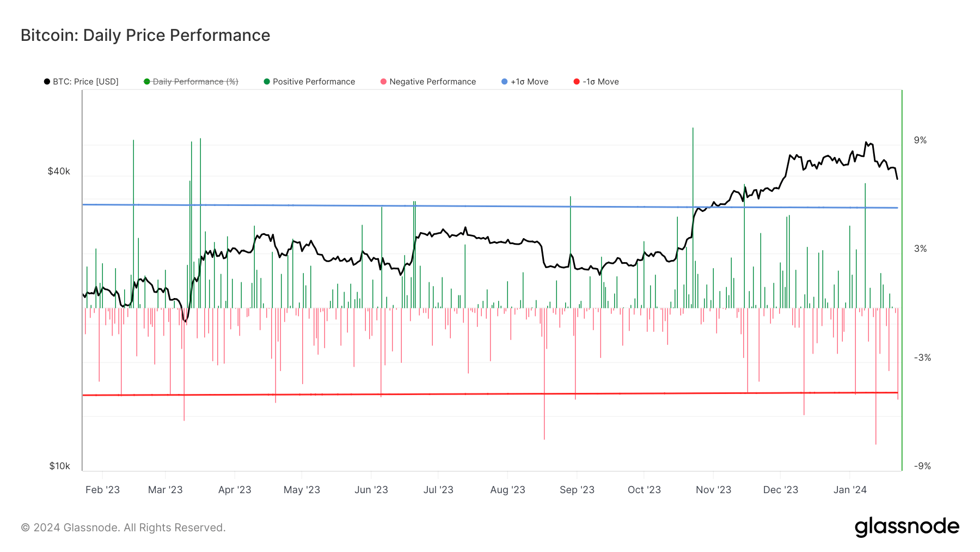Click the black BTC: Price [USD] legend dot
This screenshot has height=552, width=980.
[47, 81]
